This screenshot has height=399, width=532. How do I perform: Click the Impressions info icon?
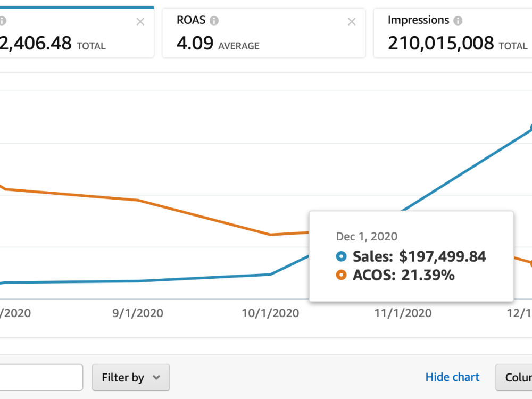coord(458,21)
